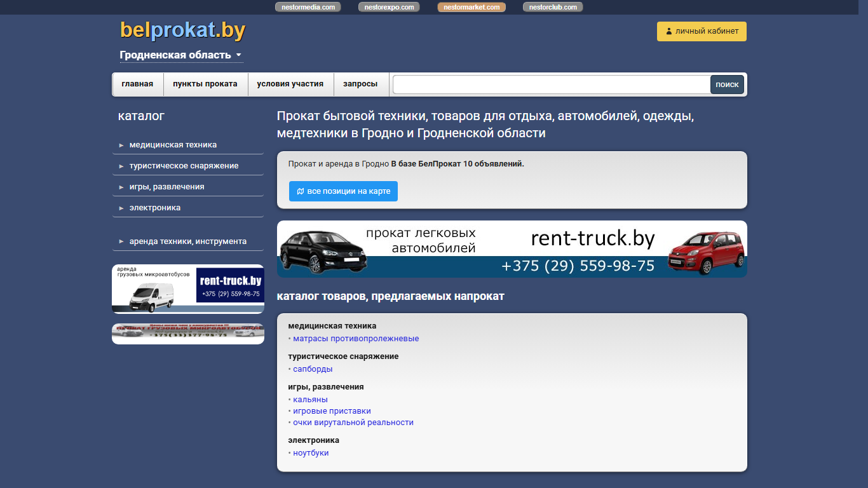868x488 pixels.
Task: Open the игровые приставки link
Action: (332, 411)
